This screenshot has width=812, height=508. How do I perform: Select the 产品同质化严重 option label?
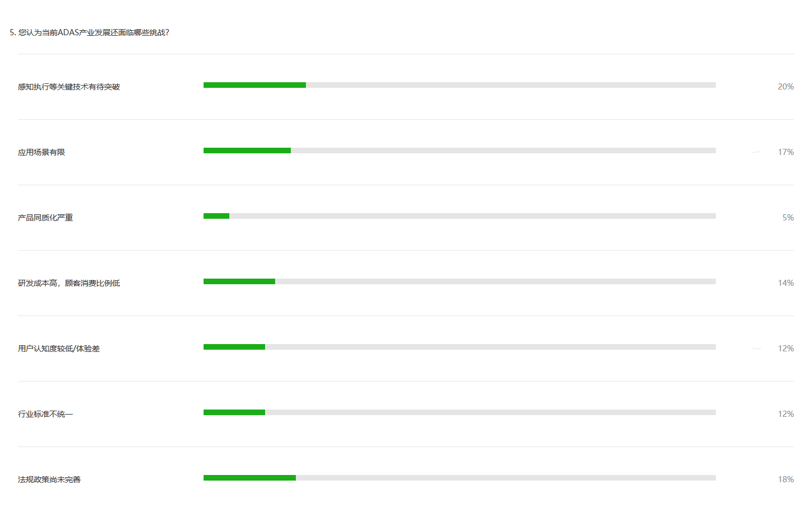coord(45,218)
